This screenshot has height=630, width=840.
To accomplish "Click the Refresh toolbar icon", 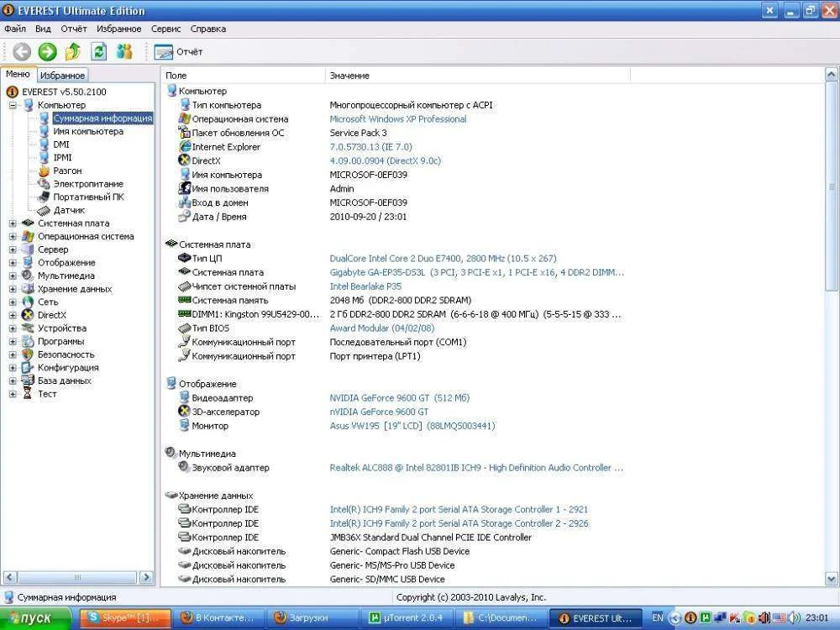I will pos(98,51).
